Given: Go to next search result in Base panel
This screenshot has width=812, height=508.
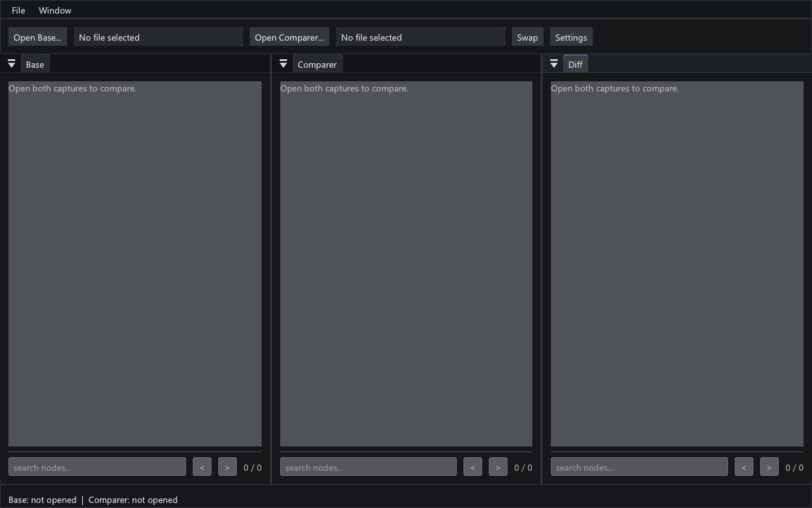Looking at the screenshot, I should click(x=227, y=467).
